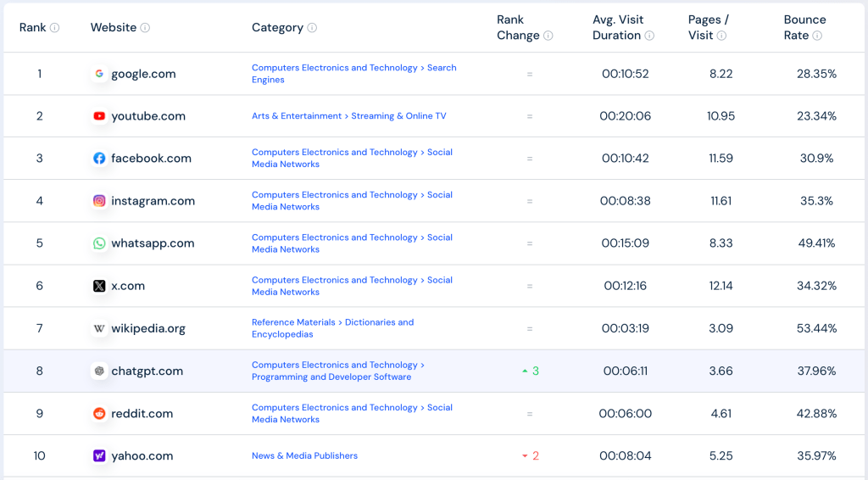The width and height of the screenshot is (868, 480).
Task: Click the YouTube logo icon
Action: coord(99,116)
